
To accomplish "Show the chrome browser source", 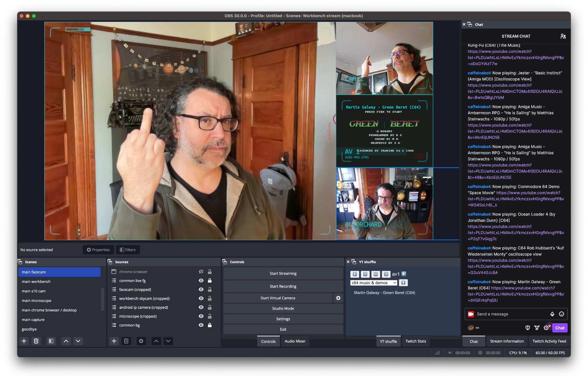I will pyautogui.click(x=201, y=272).
